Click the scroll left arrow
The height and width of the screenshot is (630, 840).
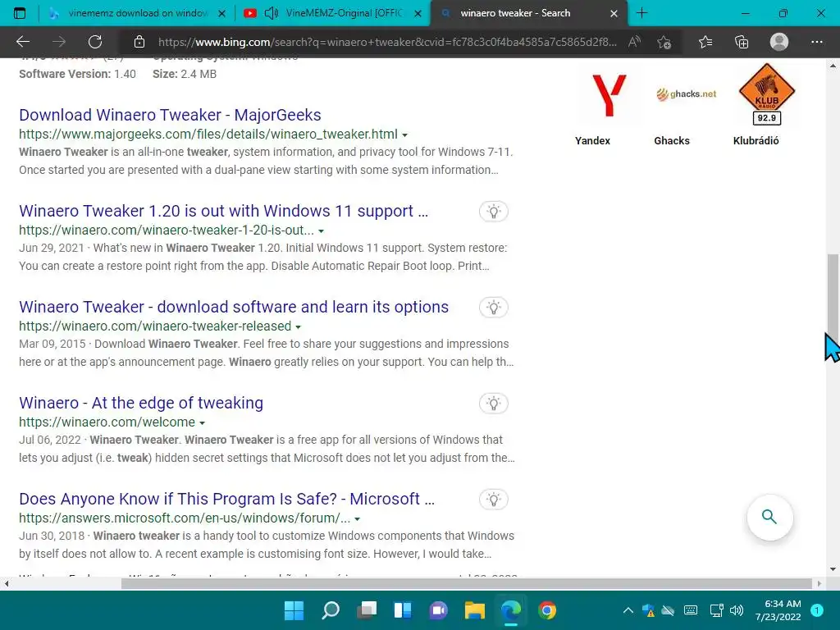click(x=7, y=583)
